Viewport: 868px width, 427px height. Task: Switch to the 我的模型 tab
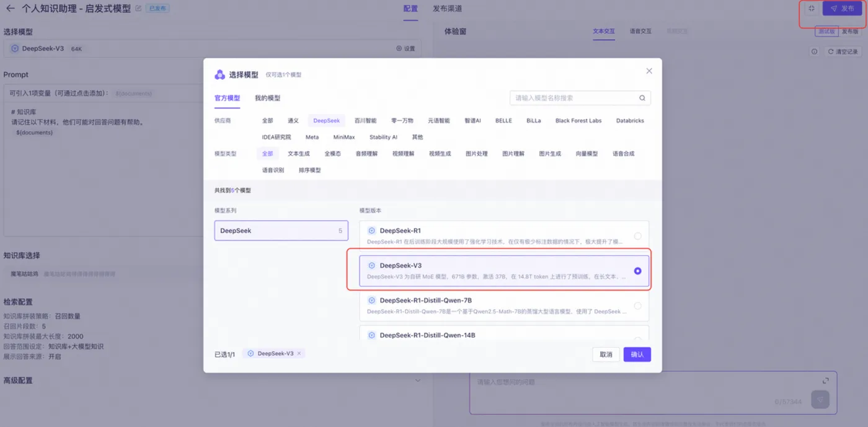coord(267,98)
